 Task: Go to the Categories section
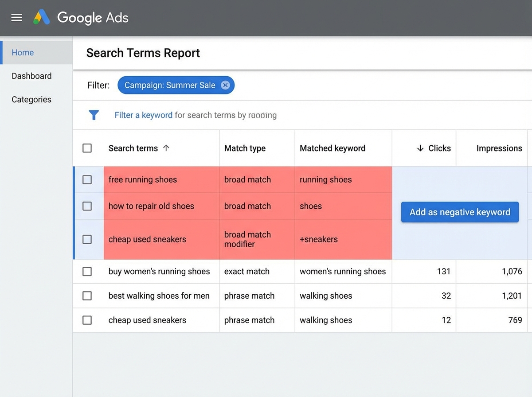tap(31, 99)
